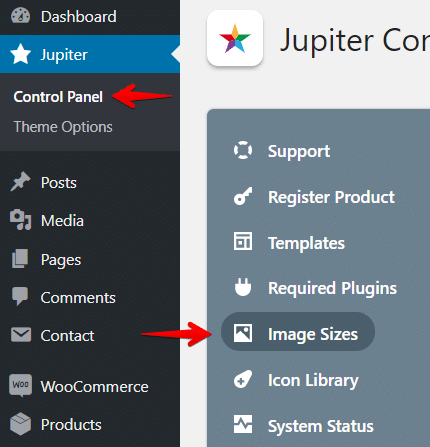Image resolution: width=430 pixels, height=447 pixels.
Task: Open Control Panel submenu item
Action: pos(58,97)
